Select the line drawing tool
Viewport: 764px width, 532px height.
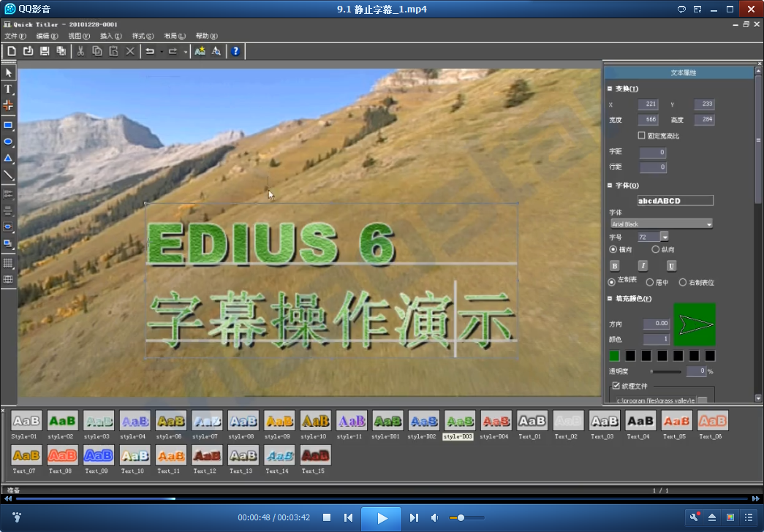[x=8, y=175]
